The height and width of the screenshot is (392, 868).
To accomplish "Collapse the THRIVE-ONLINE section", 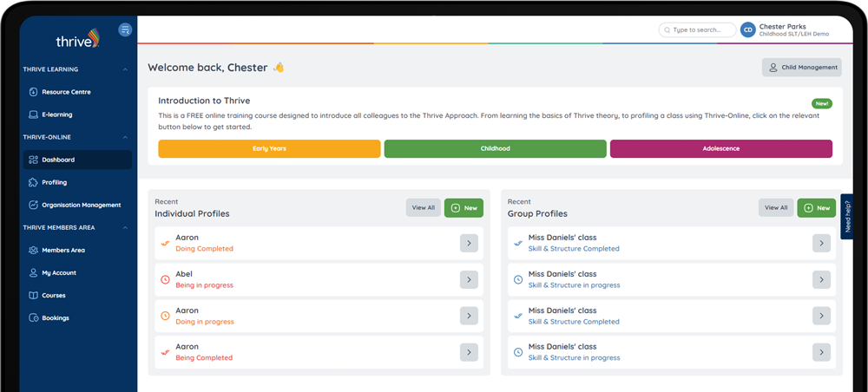I will click(x=125, y=137).
